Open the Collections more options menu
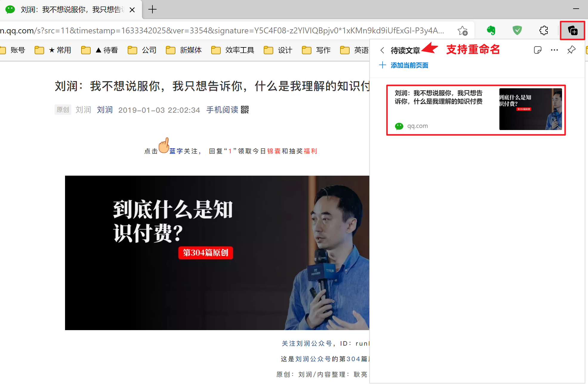 tap(554, 50)
